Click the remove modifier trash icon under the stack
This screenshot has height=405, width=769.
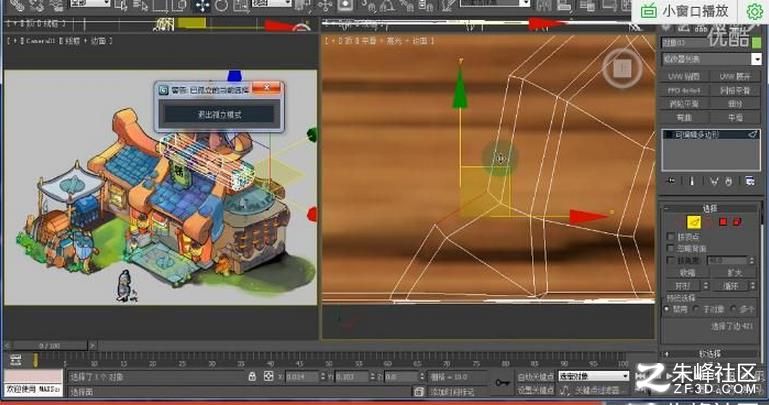729,181
